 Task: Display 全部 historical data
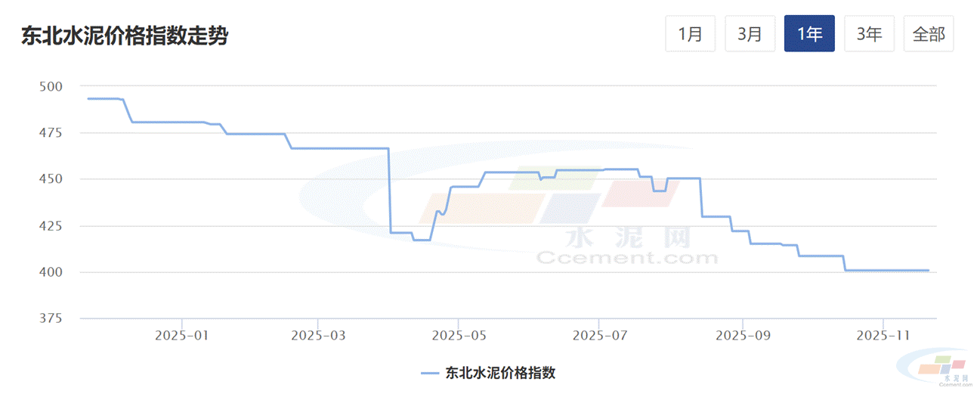(929, 34)
